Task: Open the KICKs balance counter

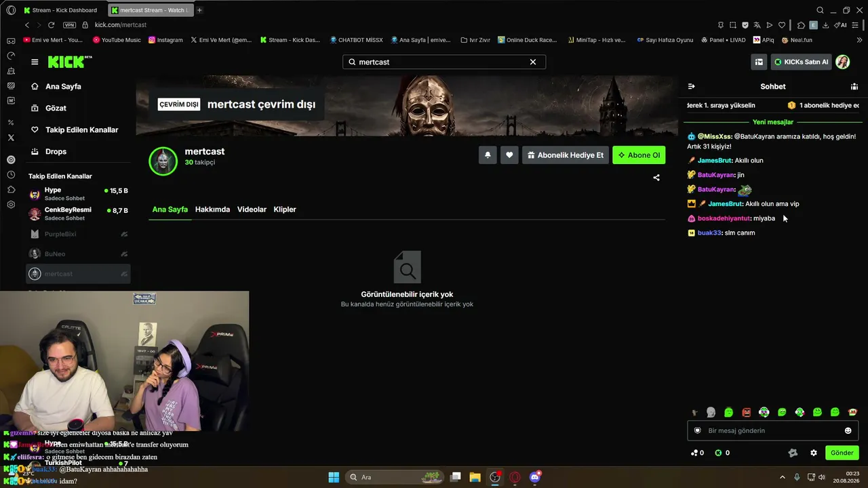Action: [x=722, y=453]
